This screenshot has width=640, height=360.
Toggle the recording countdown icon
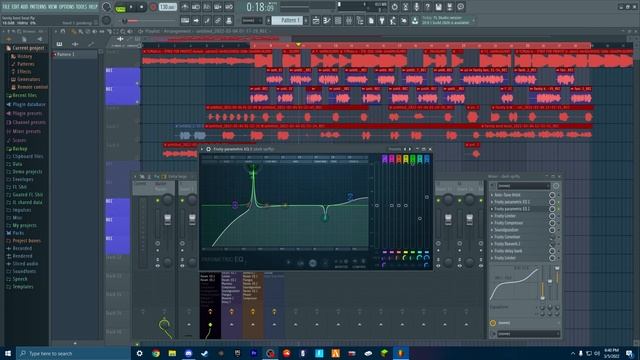click(207, 7)
